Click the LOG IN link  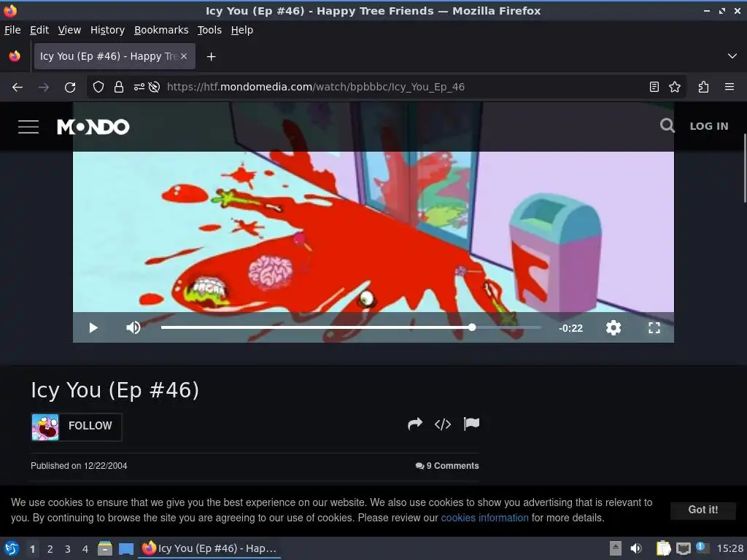[709, 126]
